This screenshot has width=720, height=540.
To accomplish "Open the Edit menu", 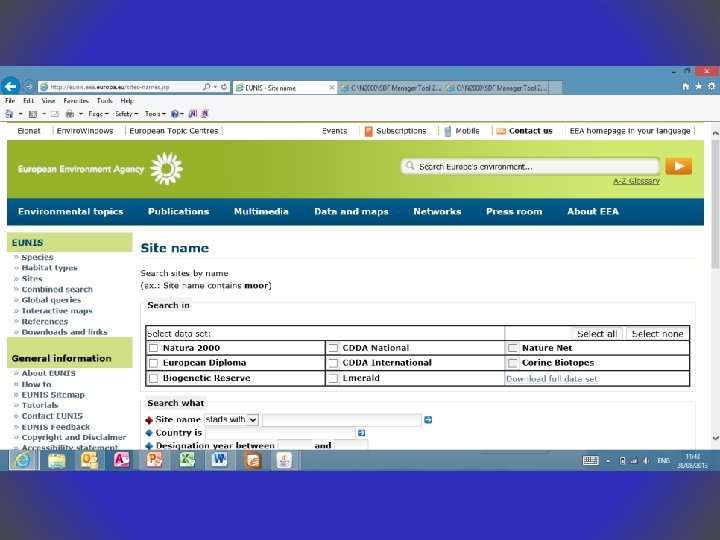I will click(28, 101).
